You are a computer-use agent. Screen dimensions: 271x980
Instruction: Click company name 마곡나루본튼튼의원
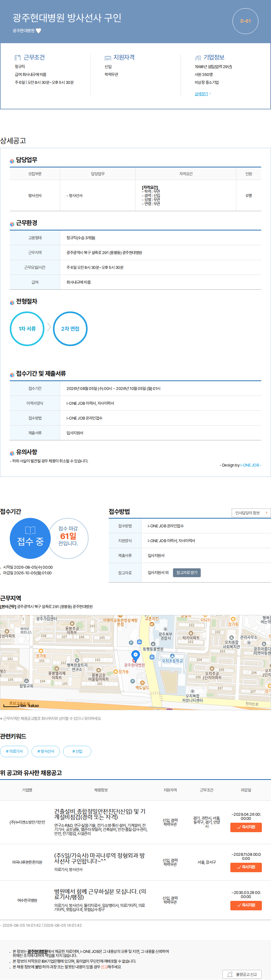pos(27,862)
